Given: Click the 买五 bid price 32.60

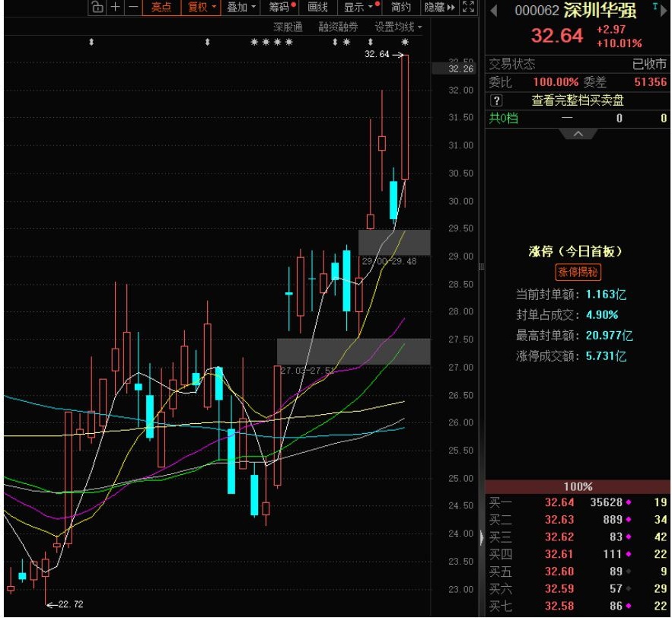Looking at the screenshot, I should tap(559, 572).
